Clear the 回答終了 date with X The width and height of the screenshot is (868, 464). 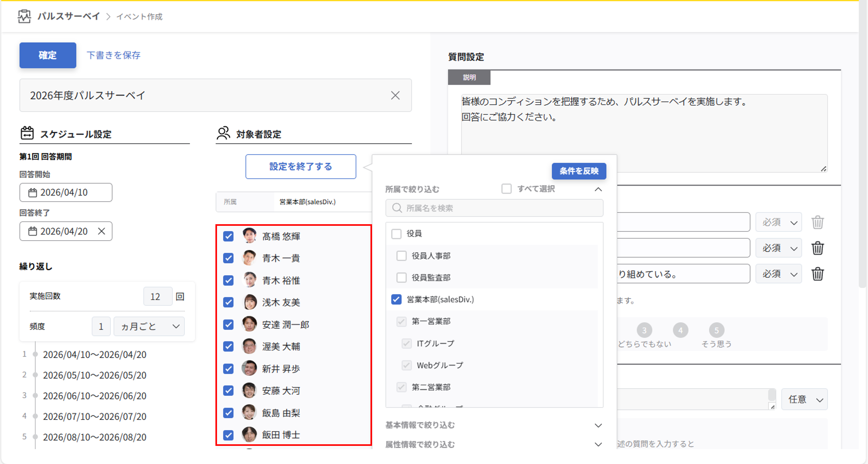click(101, 231)
